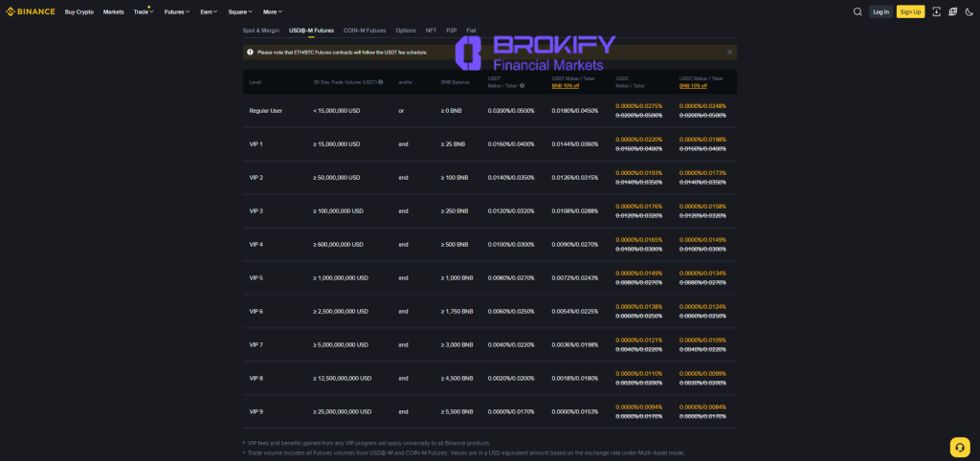Viewport: 980px width, 461px height.
Task: Go to Buy Crypto in navigation
Action: click(x=79, y=11)
